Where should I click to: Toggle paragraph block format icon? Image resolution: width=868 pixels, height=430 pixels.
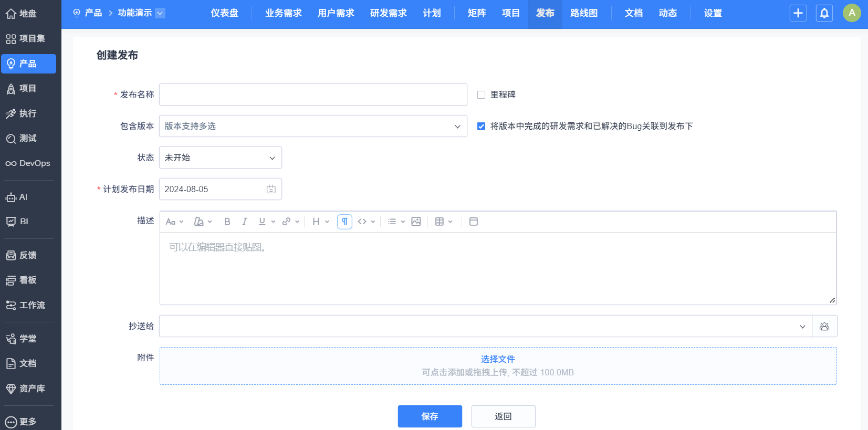click(x=344, y=222)
